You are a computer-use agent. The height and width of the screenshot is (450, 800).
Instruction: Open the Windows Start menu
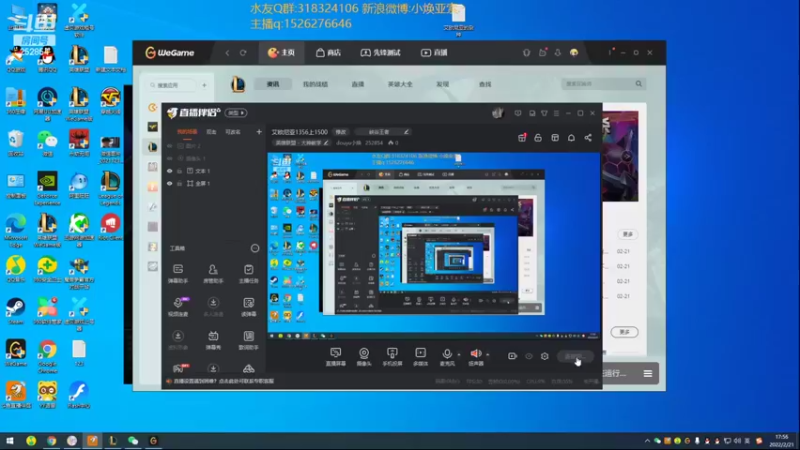coord(10,441)
